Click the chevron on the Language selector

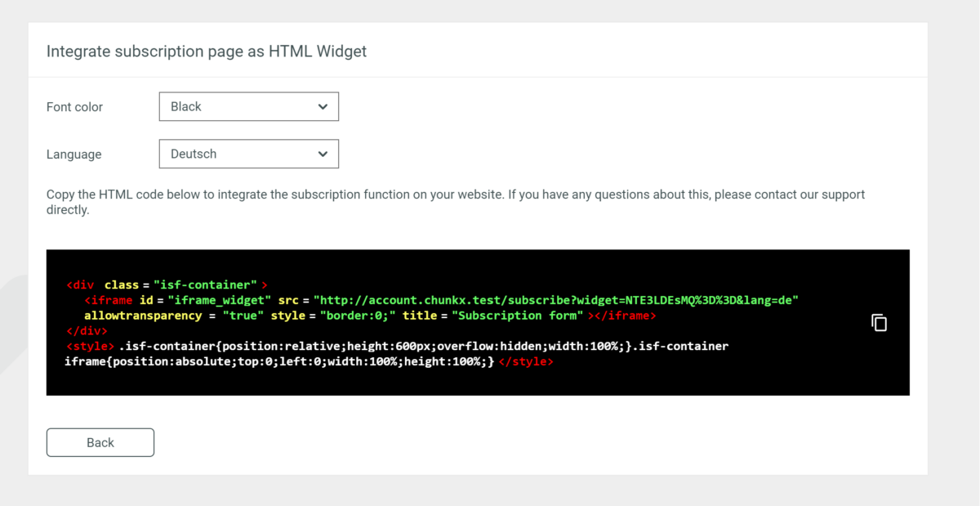click(325, 154)
